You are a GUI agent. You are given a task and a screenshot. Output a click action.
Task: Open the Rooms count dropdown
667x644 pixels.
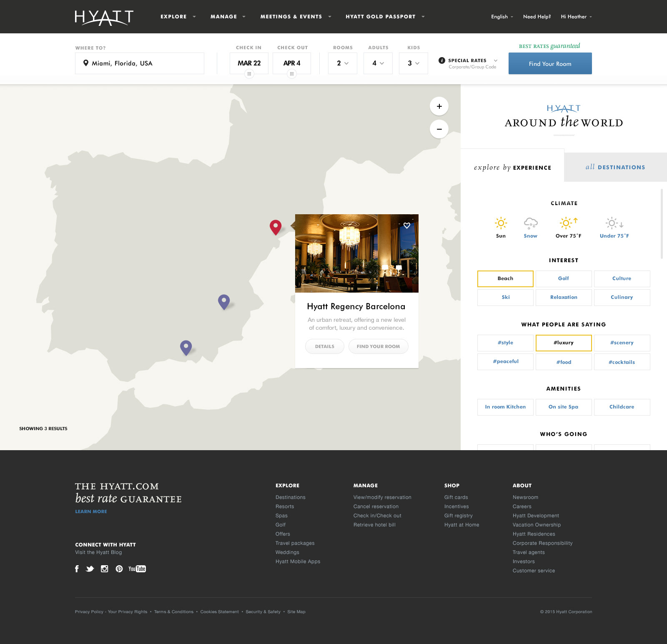(343, 63)
